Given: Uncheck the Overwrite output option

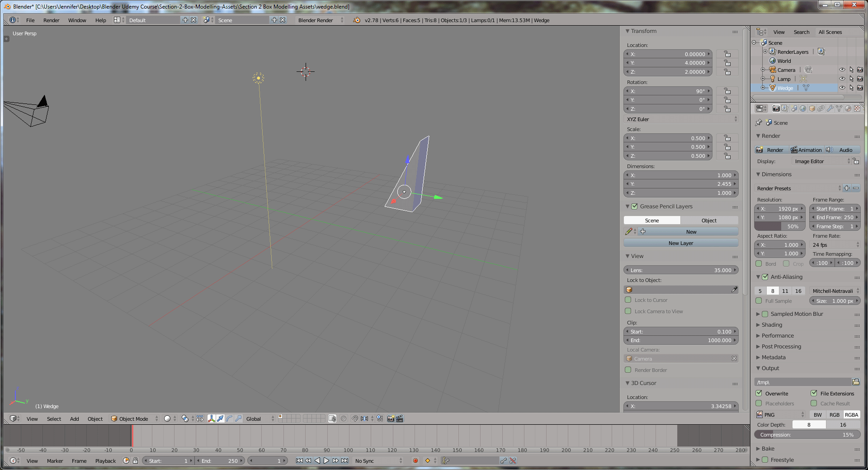Looking at the screenshot, I should pos(759,394).
